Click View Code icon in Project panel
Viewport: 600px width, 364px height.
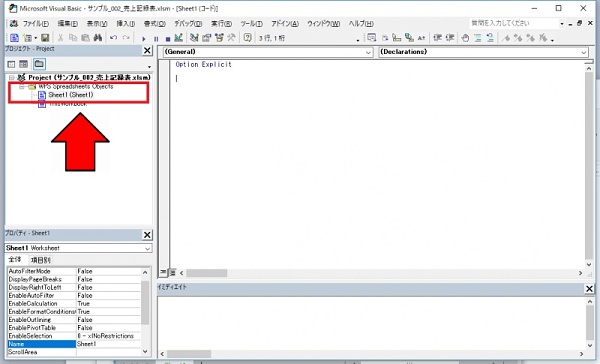pos(11,64)
